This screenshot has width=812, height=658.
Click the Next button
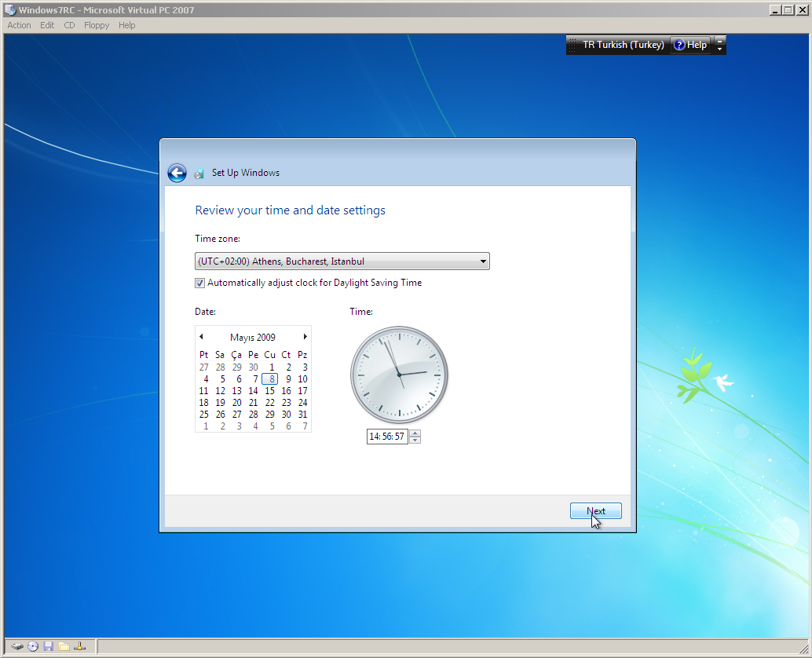[x=595, y=511]
